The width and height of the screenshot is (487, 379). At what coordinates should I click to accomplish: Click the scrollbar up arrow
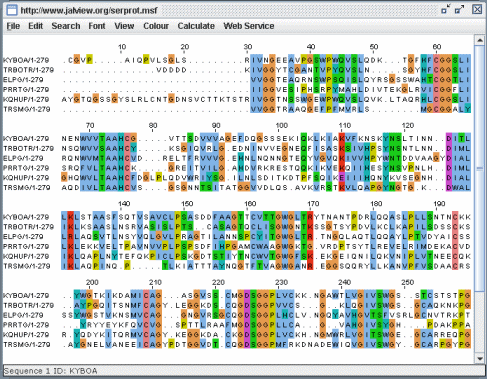[480, 40]
